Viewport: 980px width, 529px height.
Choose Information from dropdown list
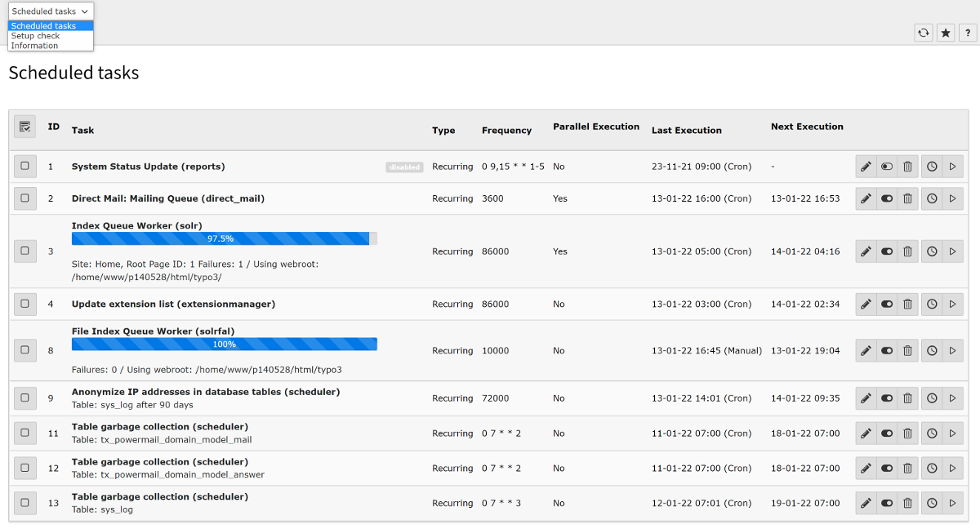[x=34, y=46]
